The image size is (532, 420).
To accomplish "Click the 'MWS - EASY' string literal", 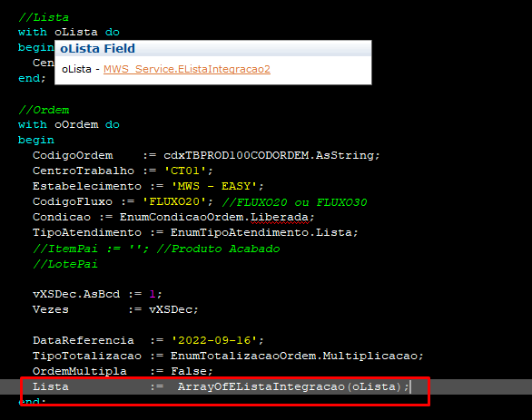I will tap(214, 186).
